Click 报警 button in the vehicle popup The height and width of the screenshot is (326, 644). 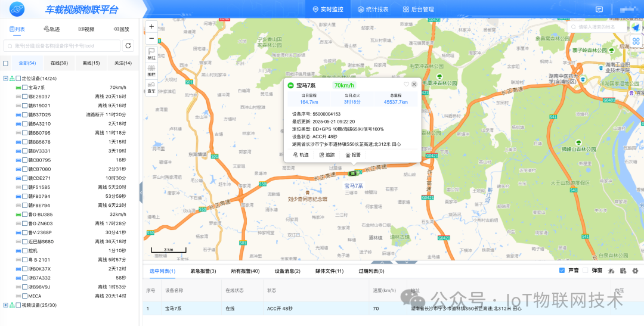353,155
